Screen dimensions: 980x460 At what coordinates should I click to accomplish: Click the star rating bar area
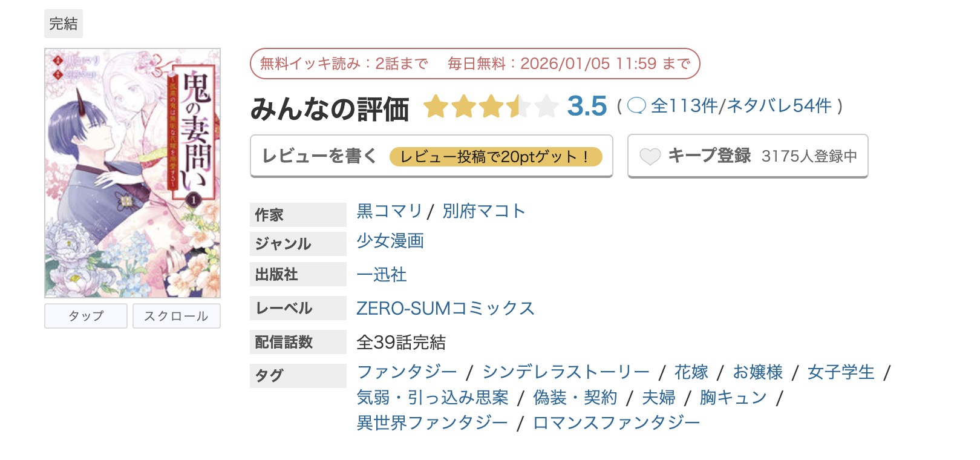[490, 107]
